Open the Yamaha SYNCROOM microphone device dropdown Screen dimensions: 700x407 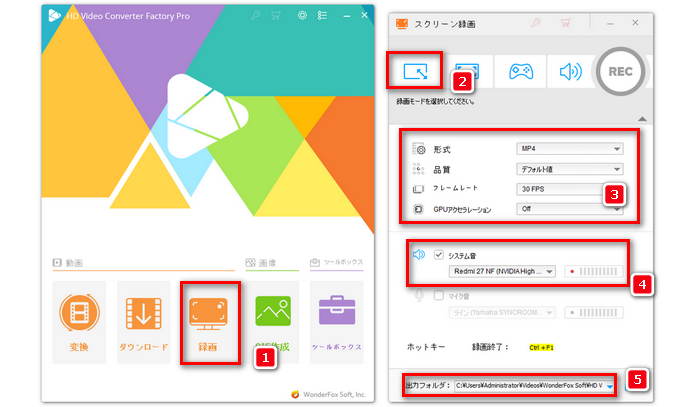pos(502,312)
